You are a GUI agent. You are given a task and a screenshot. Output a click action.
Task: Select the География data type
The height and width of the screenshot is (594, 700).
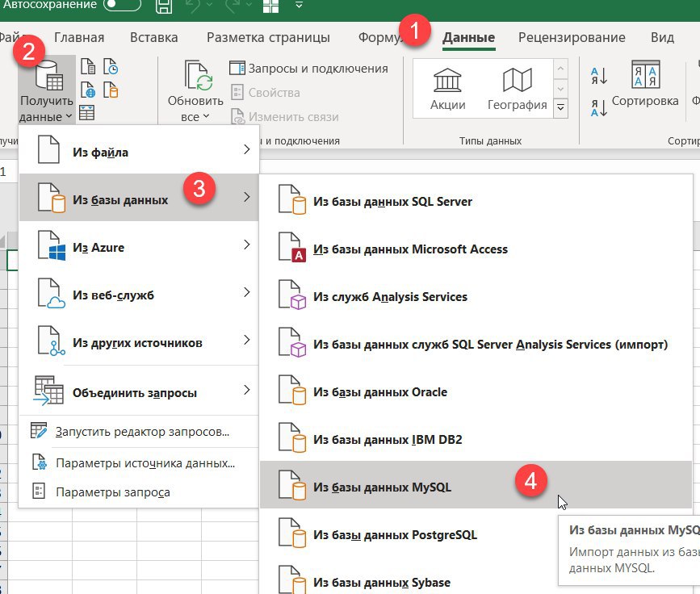(x=517, y=90)
